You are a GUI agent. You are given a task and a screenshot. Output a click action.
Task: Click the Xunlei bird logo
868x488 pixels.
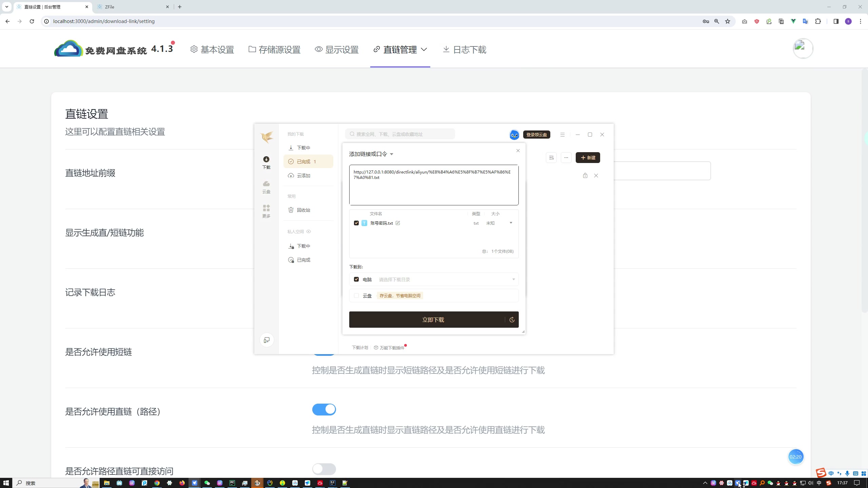tap(267, 137)
